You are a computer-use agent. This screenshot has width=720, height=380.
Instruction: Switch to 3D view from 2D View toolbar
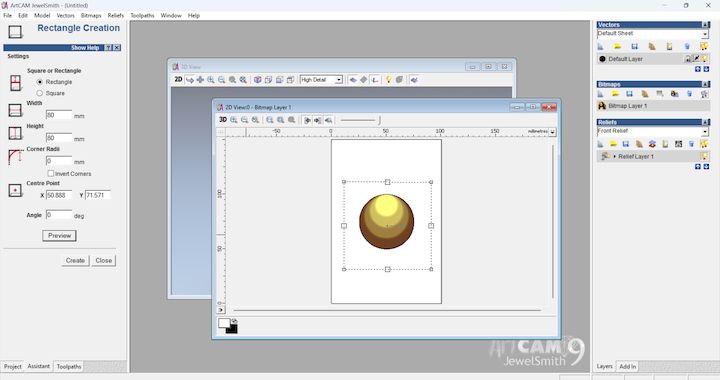(223, 120)
